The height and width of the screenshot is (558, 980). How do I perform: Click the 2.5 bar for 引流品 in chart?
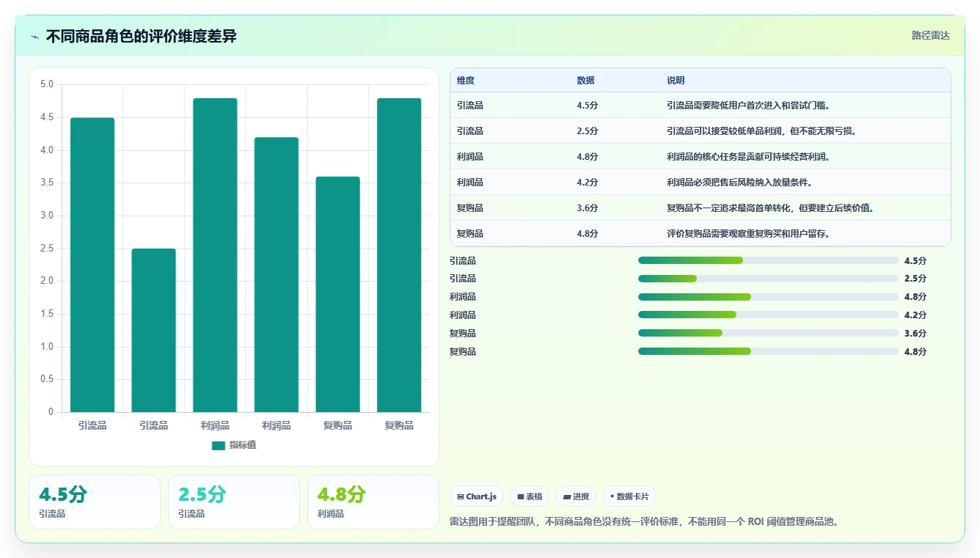pos(154,330)
